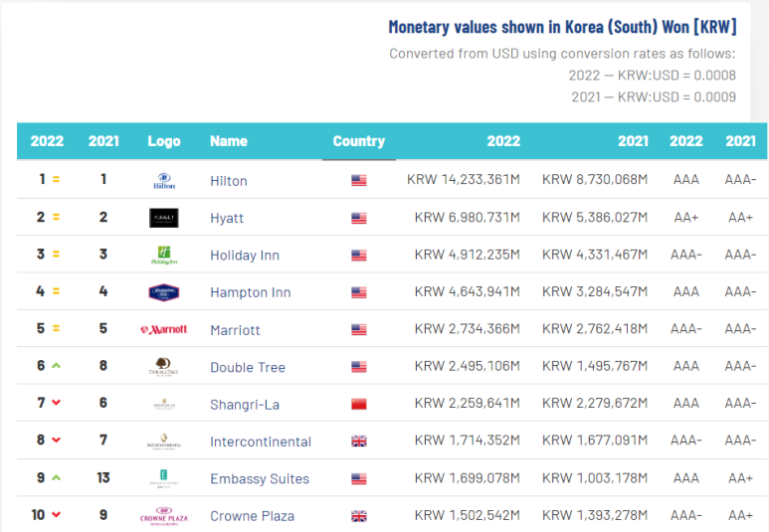Sort by the first 2022 rank header
The height and width of the screenshot is (532, 769).
pyautogui.click(x=47, y=141)
